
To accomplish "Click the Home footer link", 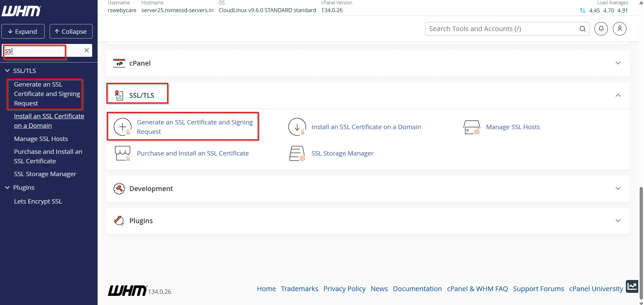I will pyautogui.click(x=266, y=289).
